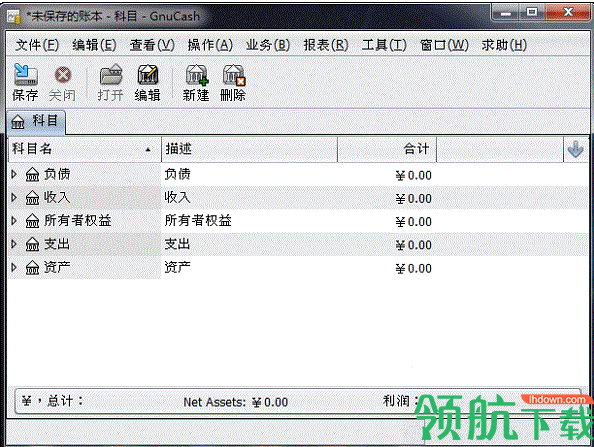
Task: Sort by the 科目名 column header
Action: pyautogui.click(x=85, y=149)
